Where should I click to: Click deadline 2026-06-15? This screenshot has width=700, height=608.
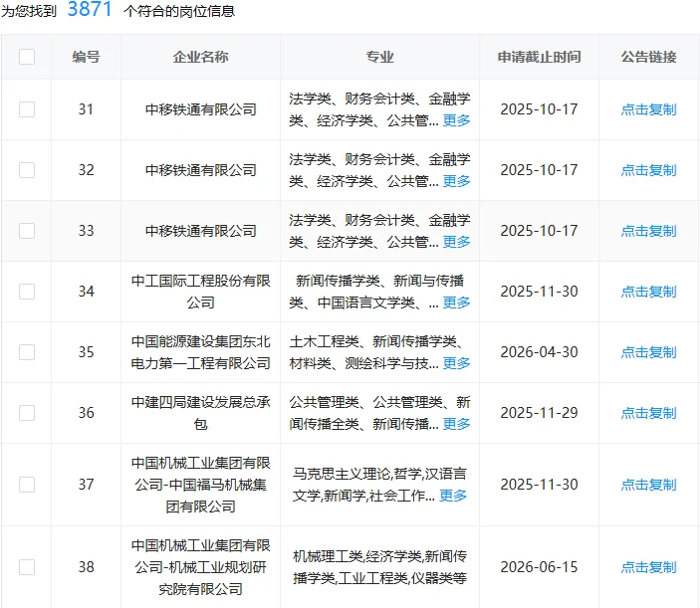coord(540,567)
